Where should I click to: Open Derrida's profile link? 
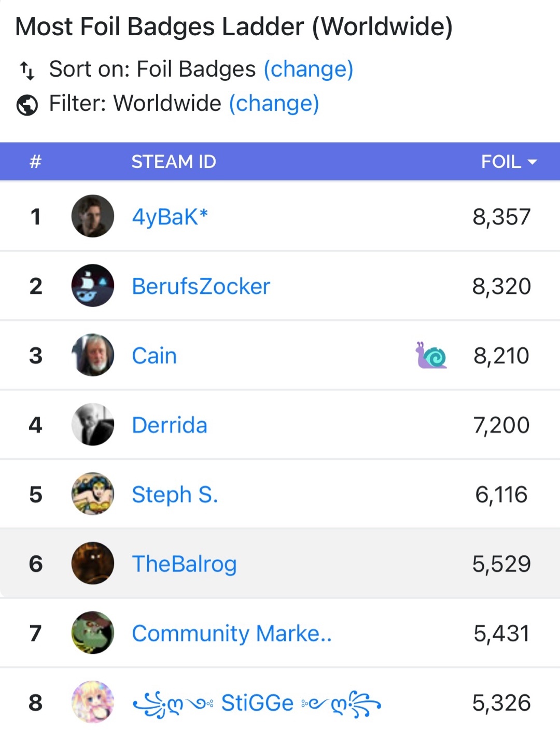170,425
